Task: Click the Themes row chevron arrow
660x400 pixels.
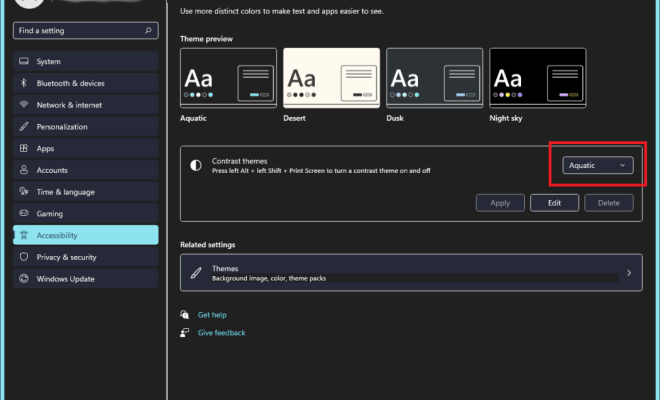Action: point(629,273)
